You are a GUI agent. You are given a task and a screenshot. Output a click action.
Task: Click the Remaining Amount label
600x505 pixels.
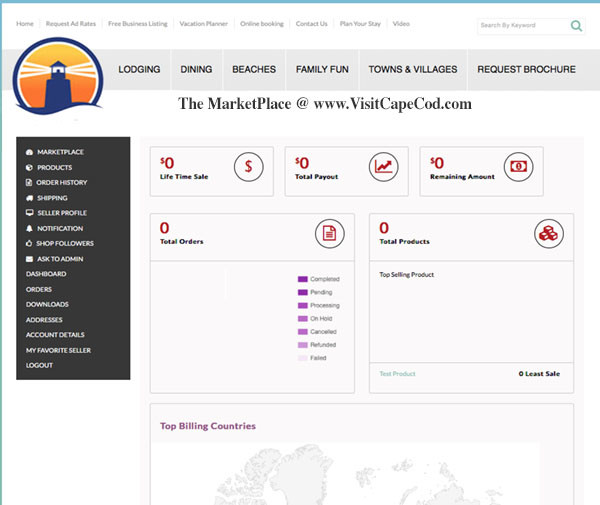click(462, 177)
